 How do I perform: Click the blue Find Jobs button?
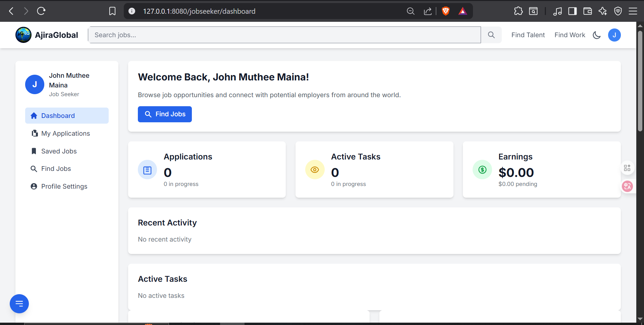click(x=165, y=114)
